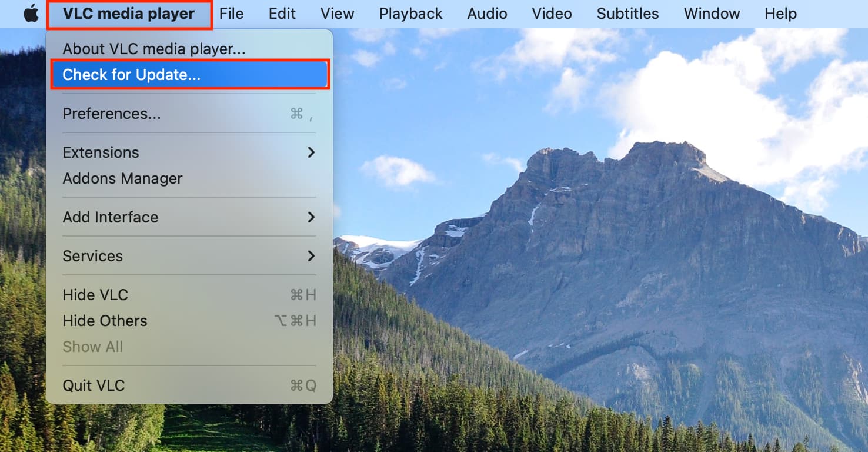The width and height of the screenshot is (868, 452).
Task: Open Preferences from the menu
Action: [189, 114]
